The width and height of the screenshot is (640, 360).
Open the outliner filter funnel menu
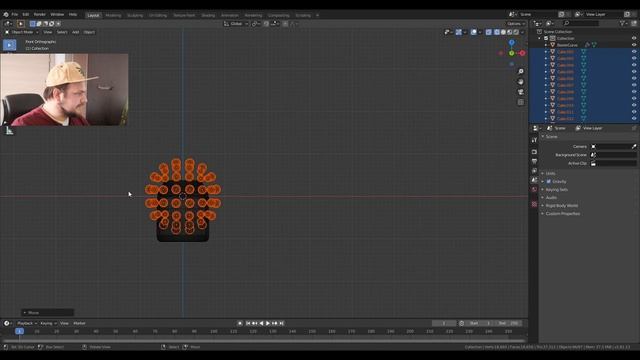click(622, 24)
